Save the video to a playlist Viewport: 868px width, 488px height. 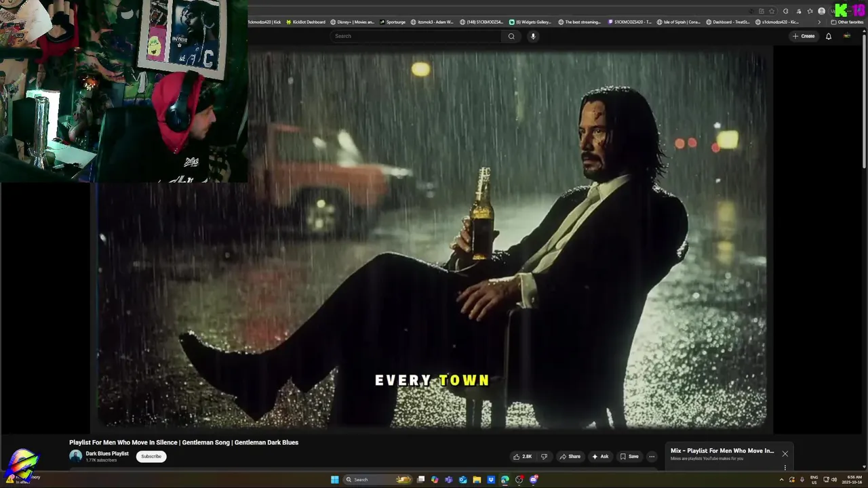[x=629, y=456]
